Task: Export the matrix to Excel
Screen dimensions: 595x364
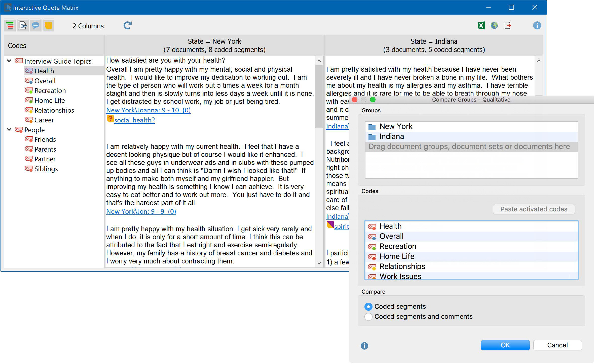Action: (481, 25)
